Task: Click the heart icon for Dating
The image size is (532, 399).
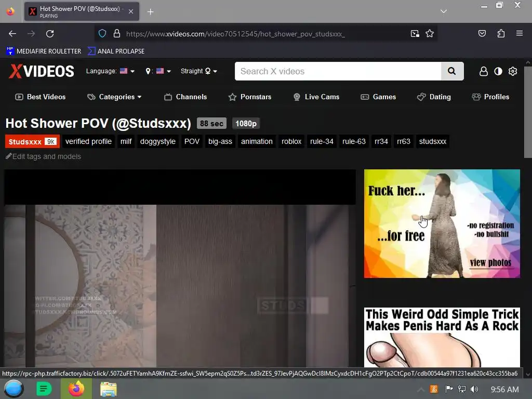Action: tap(421, 97)
